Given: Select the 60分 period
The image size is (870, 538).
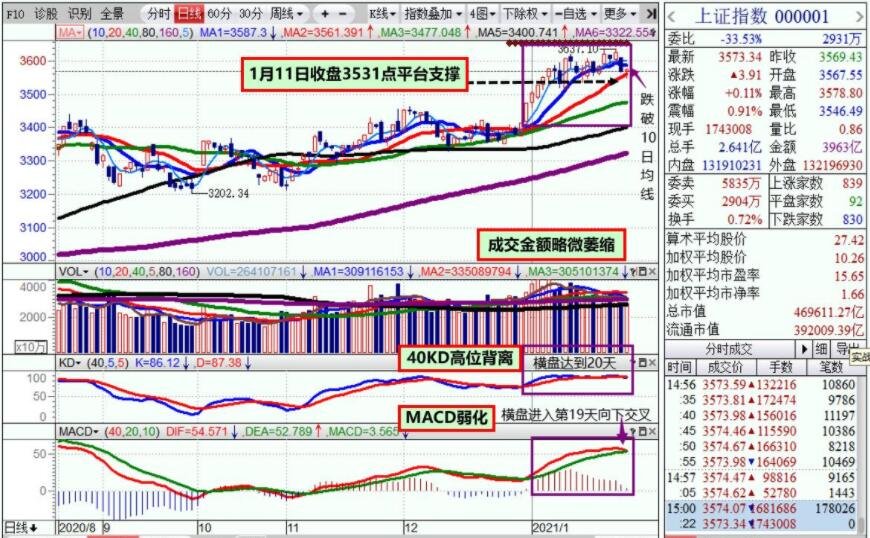Looking at the screenshot, I should coord(220,13).
